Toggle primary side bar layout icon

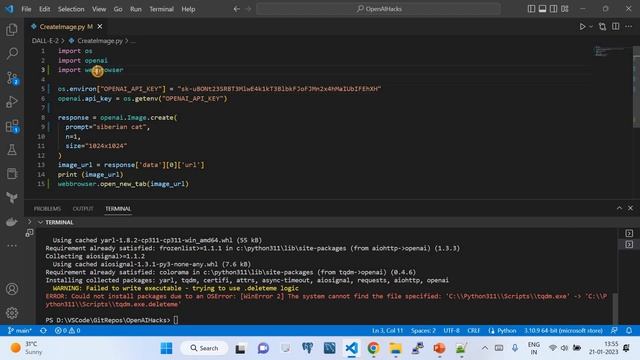(531, 9)
